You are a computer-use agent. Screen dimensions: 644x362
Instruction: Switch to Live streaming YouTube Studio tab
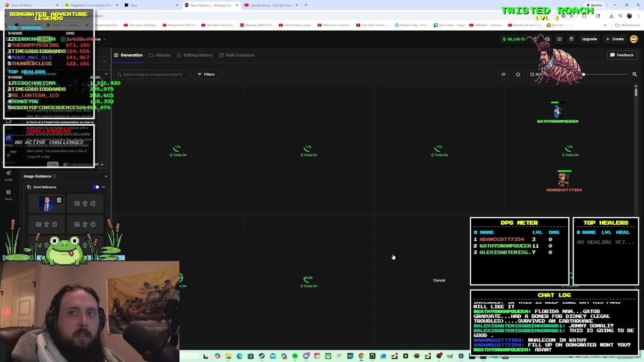point(271,5)
